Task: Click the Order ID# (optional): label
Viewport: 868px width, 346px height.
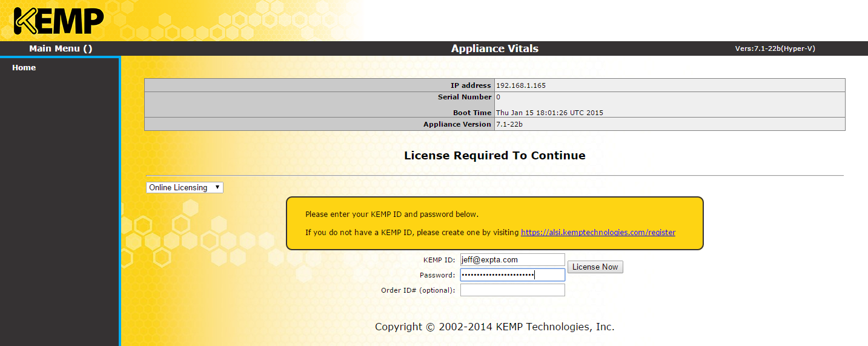Action: (418, 290)
